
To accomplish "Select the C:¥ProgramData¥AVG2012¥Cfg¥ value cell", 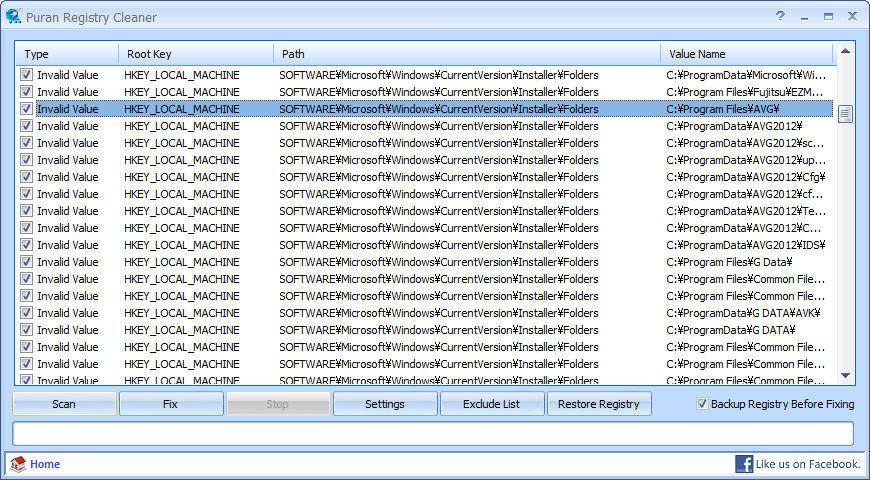I will [746, 177].
